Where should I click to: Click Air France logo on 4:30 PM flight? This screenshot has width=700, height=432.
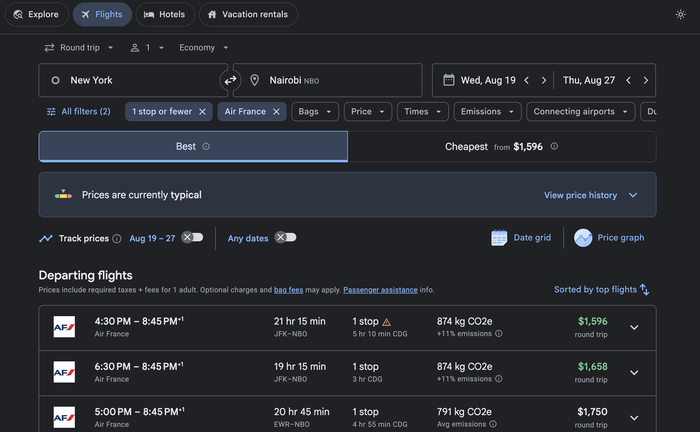64,327
